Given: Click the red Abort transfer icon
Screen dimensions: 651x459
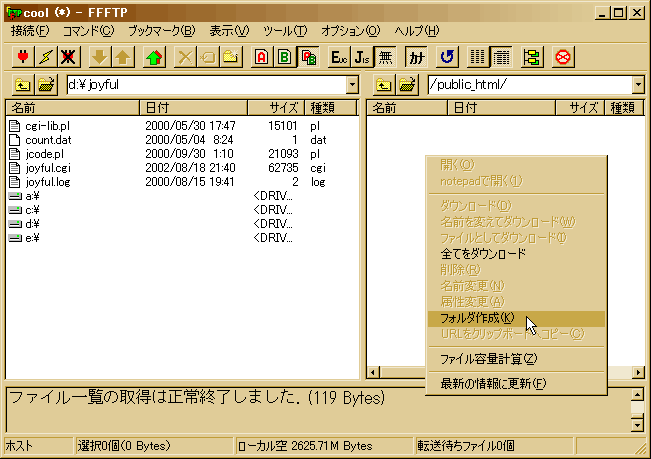Looking at the screenshot, I should [x=563, y=57].
